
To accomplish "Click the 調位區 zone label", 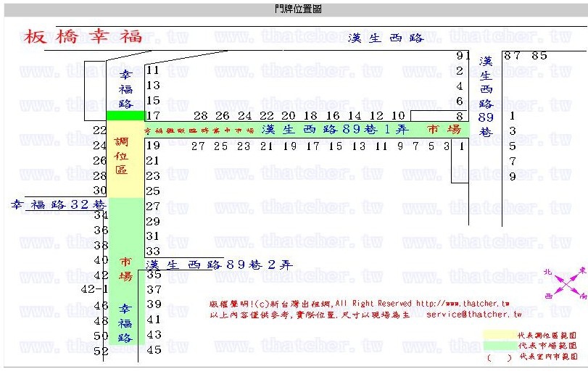I will click(121, 156).
